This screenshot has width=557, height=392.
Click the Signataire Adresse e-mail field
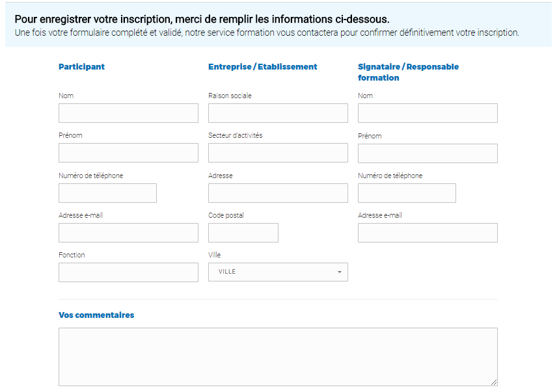(428, 233)
